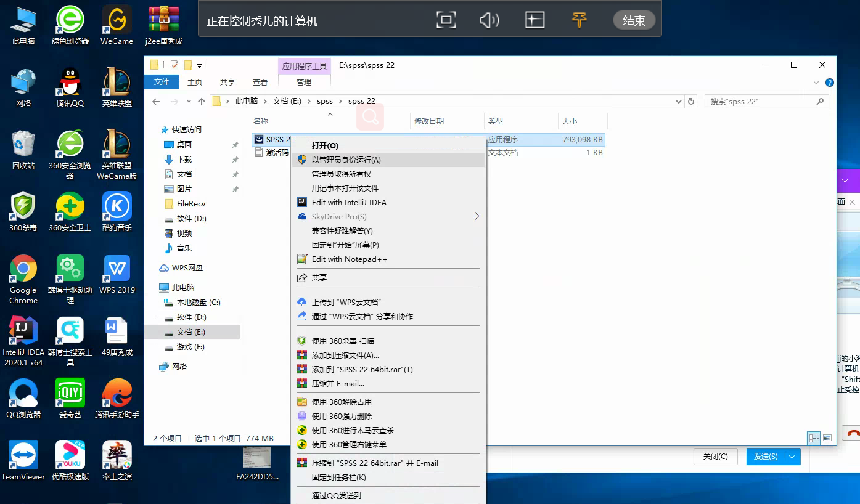Select 兼容性疑难解答(Y) from context menu

pyautogui.click(x=388, y=230)
